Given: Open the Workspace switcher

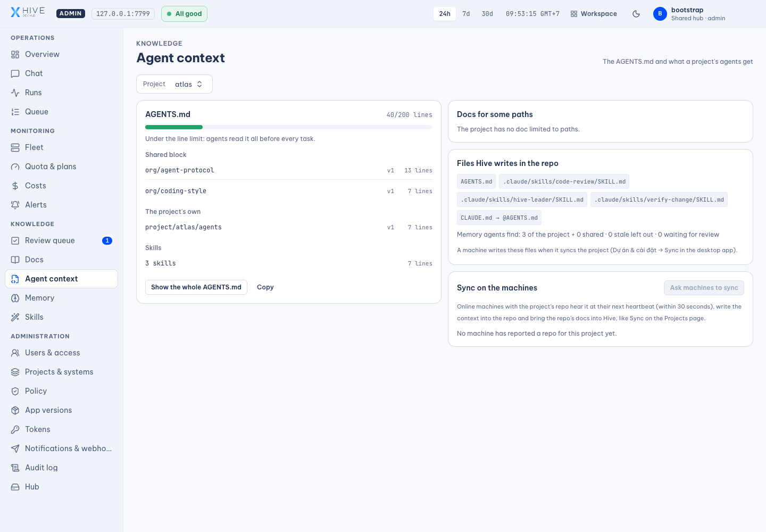Looking at the screenshot, I should click(x=594, y=14).
